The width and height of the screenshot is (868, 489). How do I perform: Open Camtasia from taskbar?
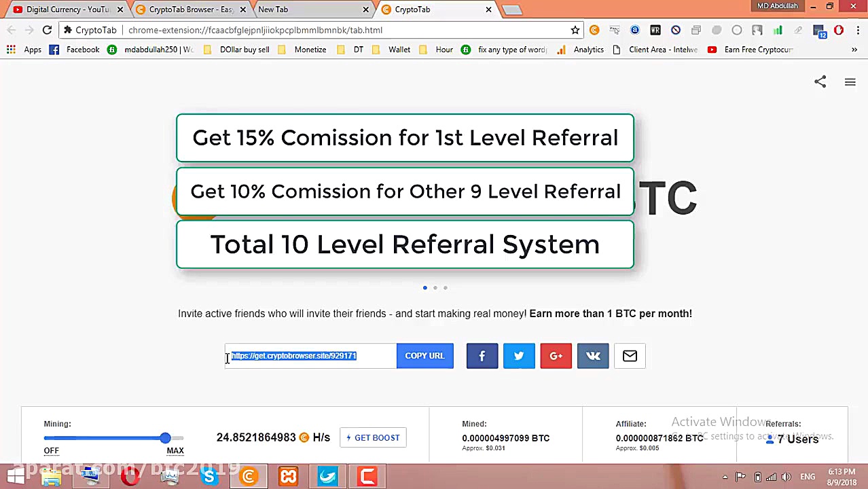[x=367, y=476]
